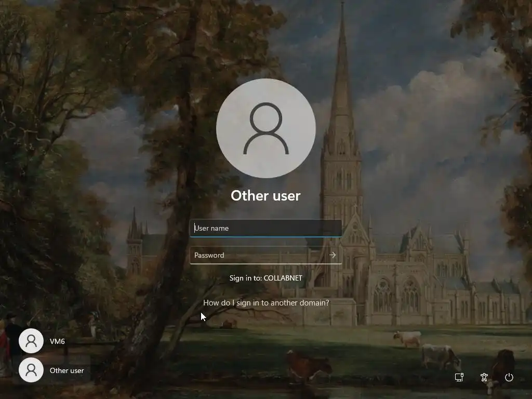
Task: Open 'How do I sign in to another domain?' link
Action: pos(266,303)
